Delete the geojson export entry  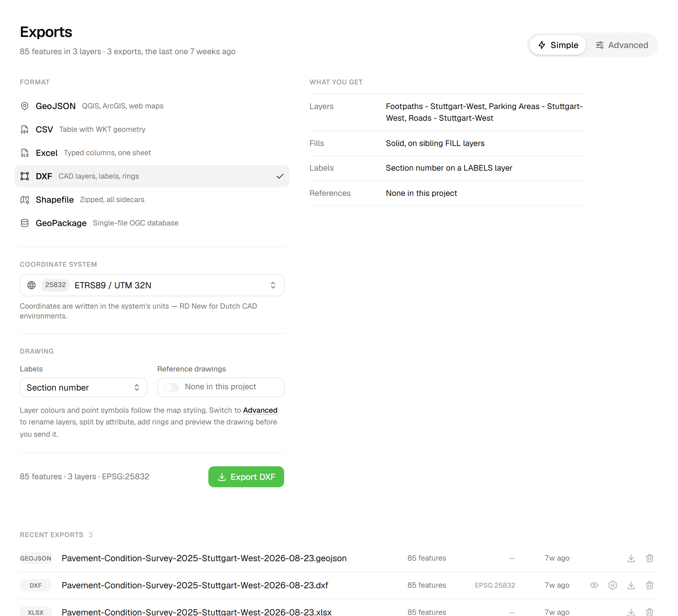click(x=649, y=558)
